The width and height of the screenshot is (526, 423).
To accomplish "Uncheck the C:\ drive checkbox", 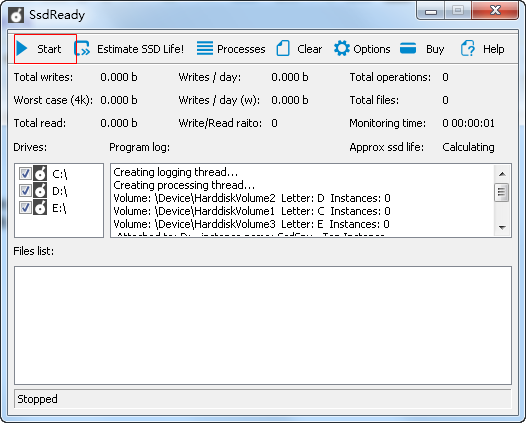I will (x=25, y=174).
